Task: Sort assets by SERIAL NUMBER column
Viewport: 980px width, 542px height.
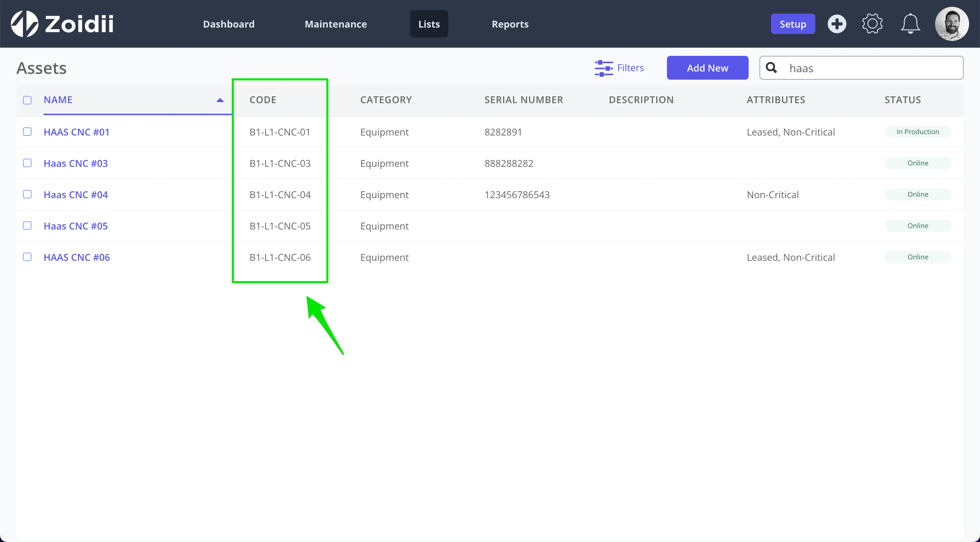Action: 523,100
